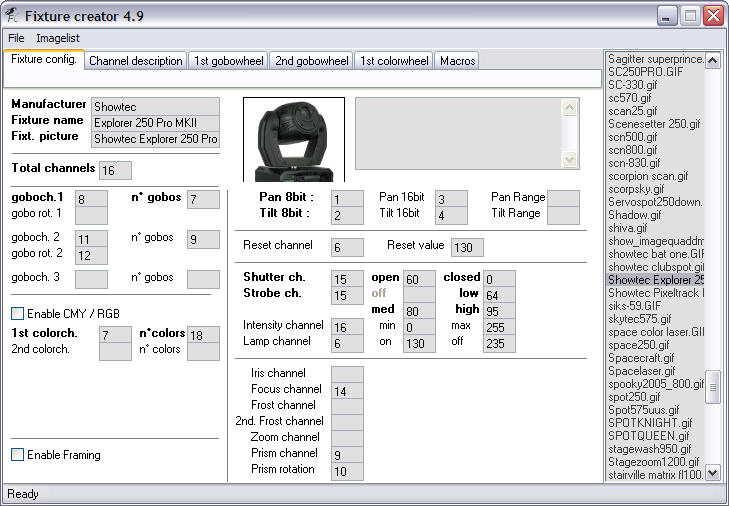
Task: Select Shadow.gif in the image list
Action: [x=656, y=215]
